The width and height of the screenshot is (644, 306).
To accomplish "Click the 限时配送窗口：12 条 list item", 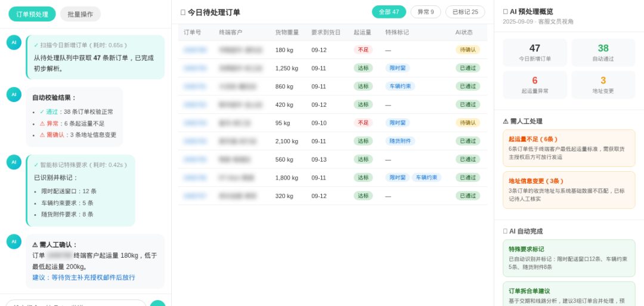I will tap(69, 191).
